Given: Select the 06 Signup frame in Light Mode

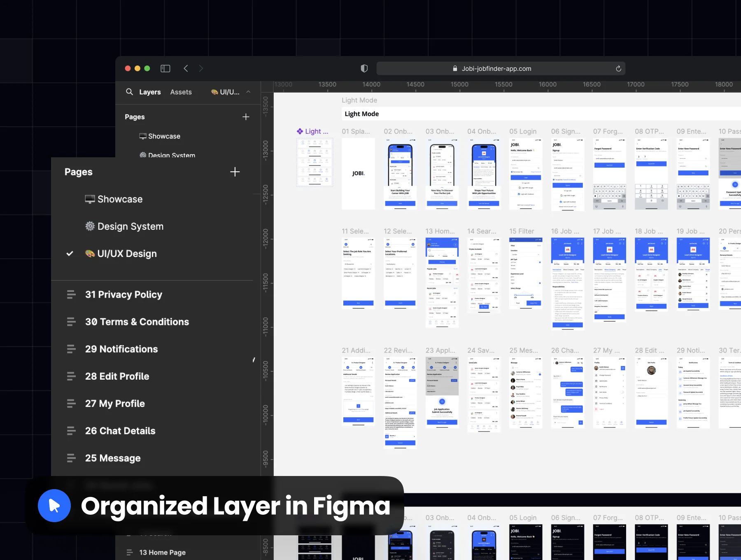Looking at the screenshot, I should tap(568, 174).
